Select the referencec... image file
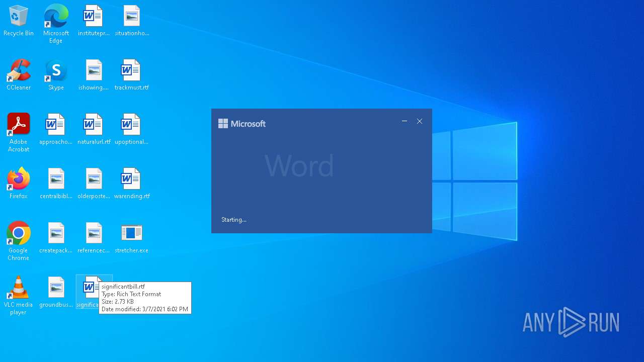 pyautogui.click(x=94, y=238)
